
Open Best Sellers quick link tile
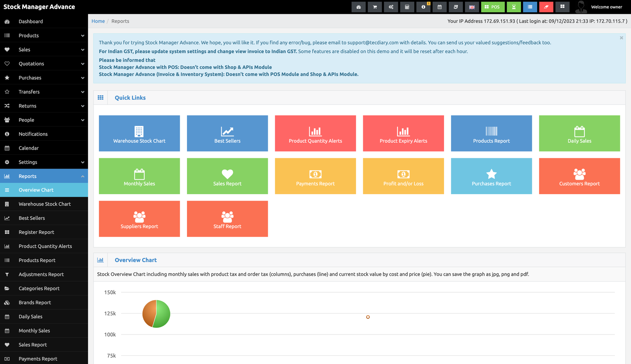point(227,133)
